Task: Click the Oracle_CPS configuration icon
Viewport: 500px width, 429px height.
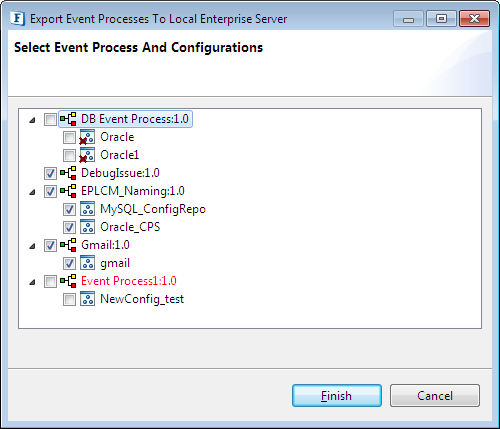Action: [x=88, y=227]
